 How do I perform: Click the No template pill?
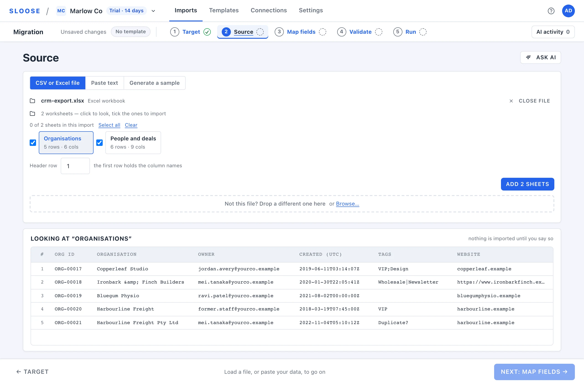(x=131, y=31)
